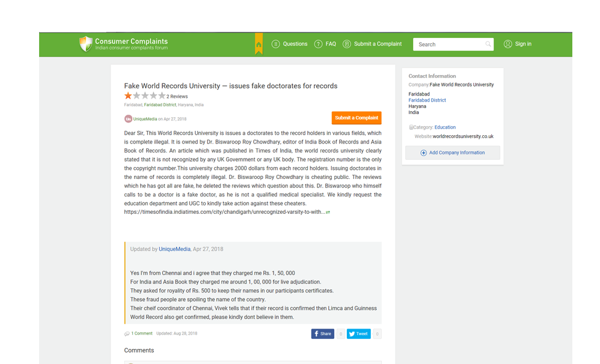The image size is (600, 364).
Task: Click the Consumer Complaints site title
Action: 131,41
